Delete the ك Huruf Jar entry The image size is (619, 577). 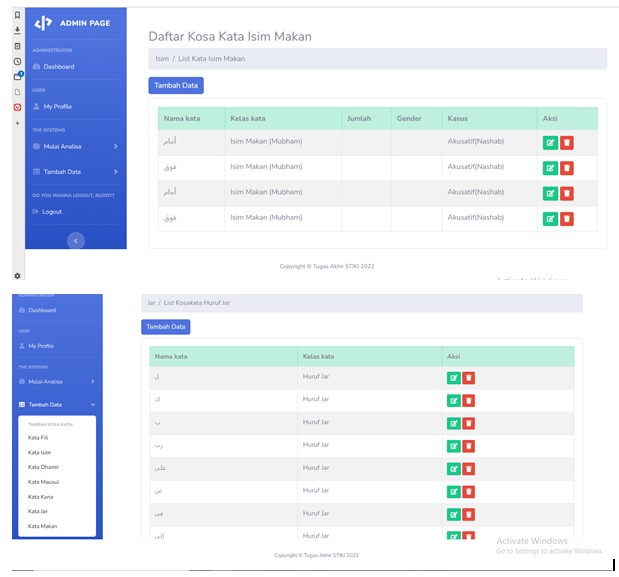[469, 401]
